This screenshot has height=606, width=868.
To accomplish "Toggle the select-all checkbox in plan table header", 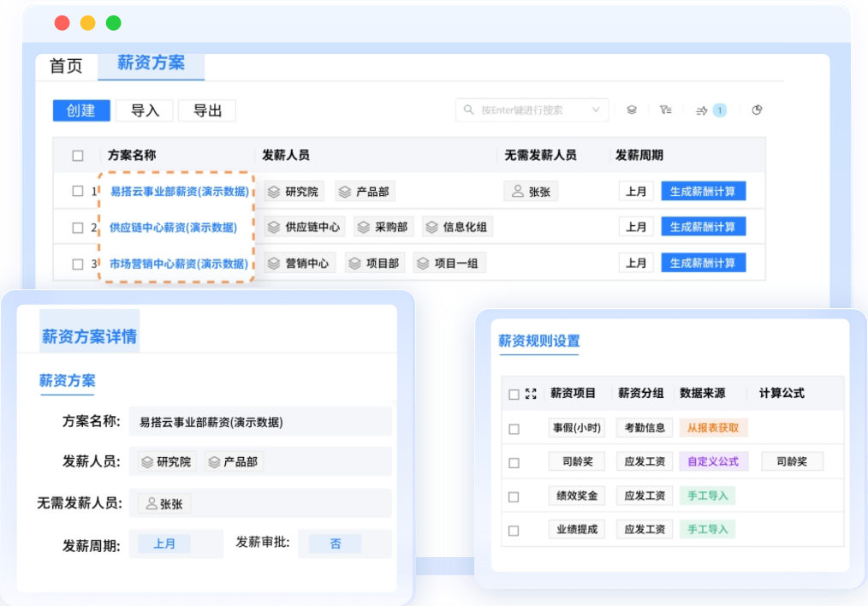I will click(78, 156).
